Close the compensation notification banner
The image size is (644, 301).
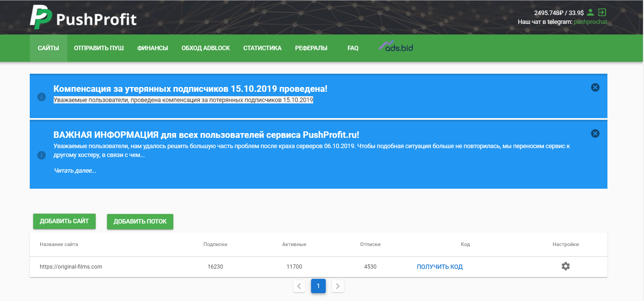(x=595, y=87)
